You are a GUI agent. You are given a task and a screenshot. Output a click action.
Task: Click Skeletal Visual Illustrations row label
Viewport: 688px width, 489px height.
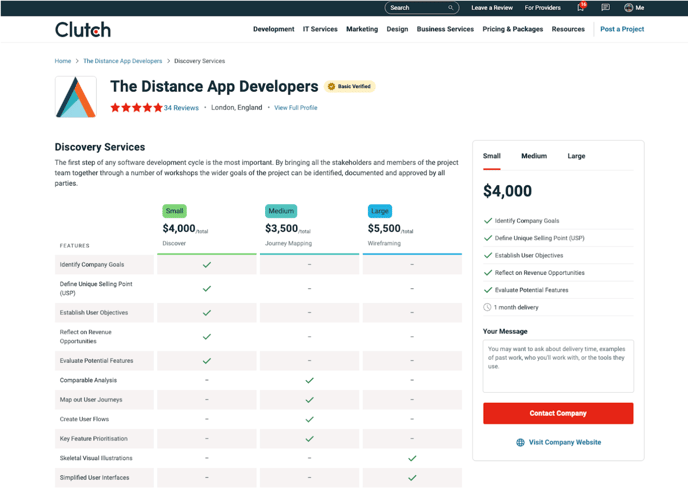96,458
